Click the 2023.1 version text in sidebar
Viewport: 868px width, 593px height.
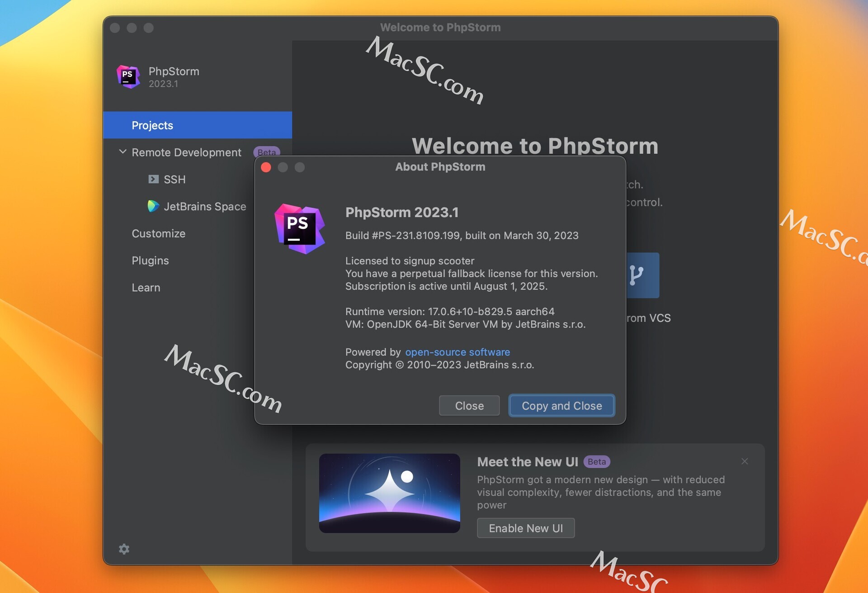(163, 84)
